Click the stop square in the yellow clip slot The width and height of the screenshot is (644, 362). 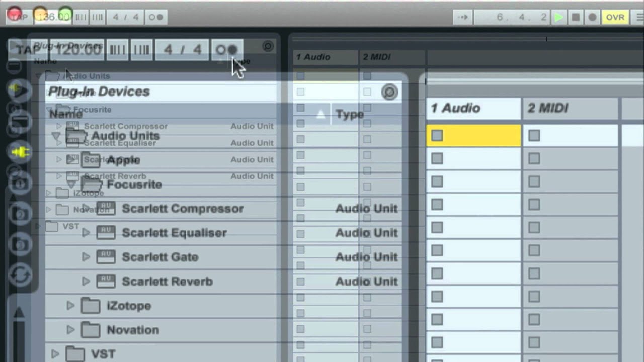pos(437,136)
